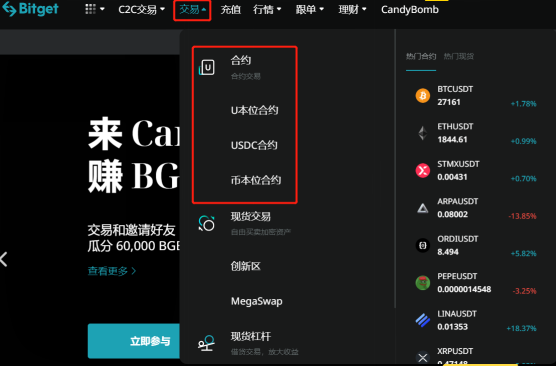Select 币本位合约 menu item
Image resolution: width=556 pixels, height=366 pixels.
[x=256, y=180]
